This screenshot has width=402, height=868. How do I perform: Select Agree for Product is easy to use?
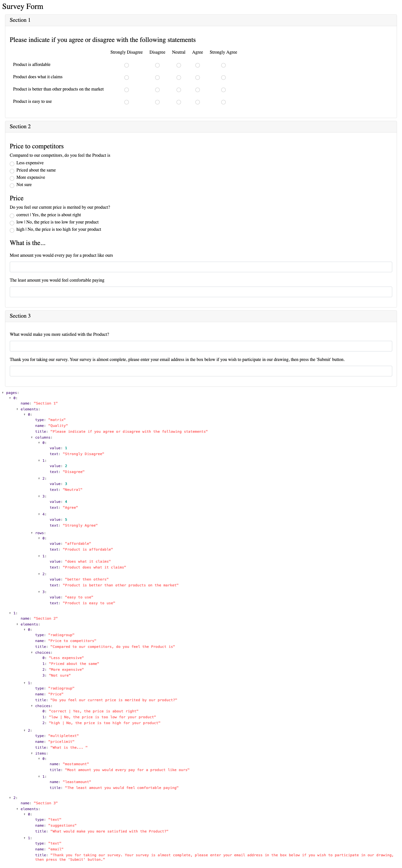[198, 102]
